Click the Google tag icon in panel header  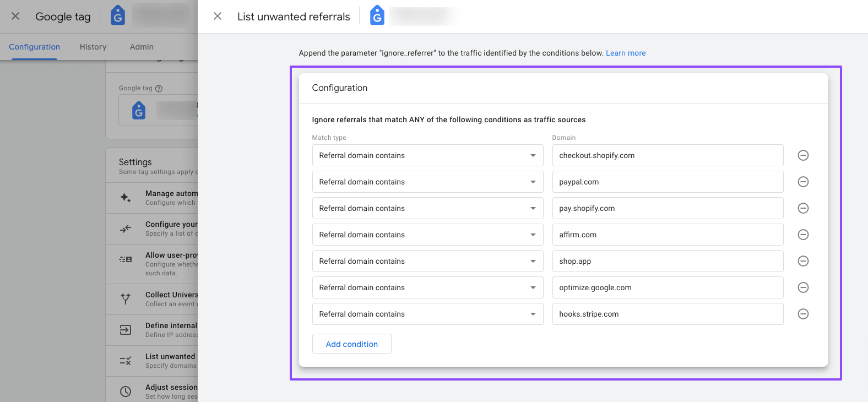pyautogui.click(x=377, y=15)
